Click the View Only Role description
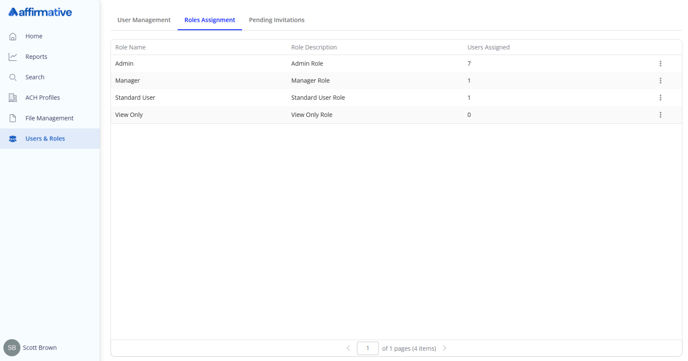 [x=312, y=115]
